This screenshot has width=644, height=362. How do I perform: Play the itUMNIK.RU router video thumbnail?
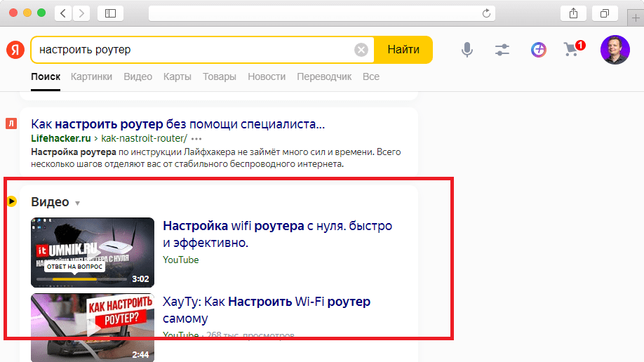(93, 253)
